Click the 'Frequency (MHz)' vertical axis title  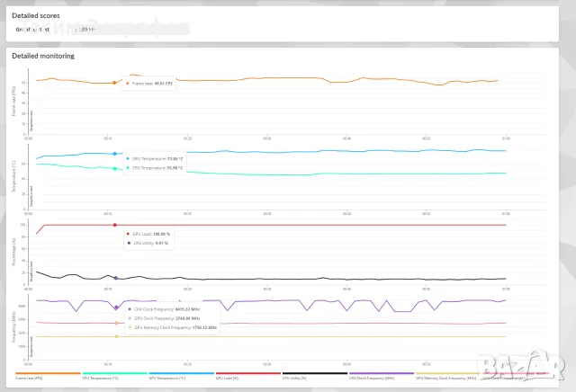click(x=14, y=327)
